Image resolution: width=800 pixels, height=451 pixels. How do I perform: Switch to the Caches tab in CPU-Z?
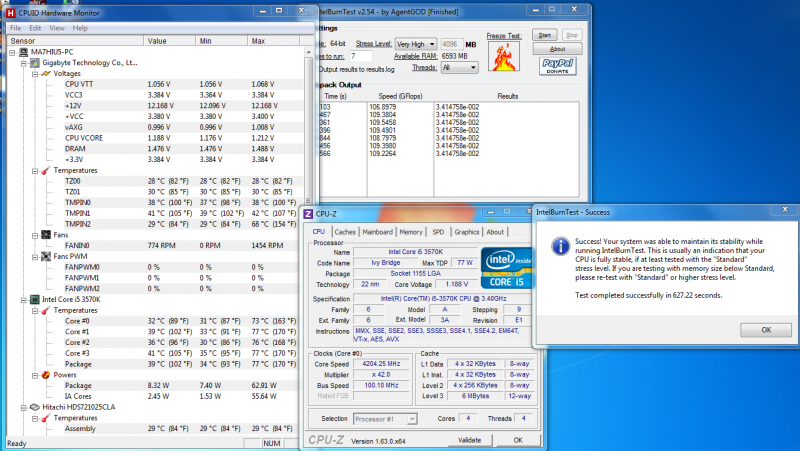[345, 232]
